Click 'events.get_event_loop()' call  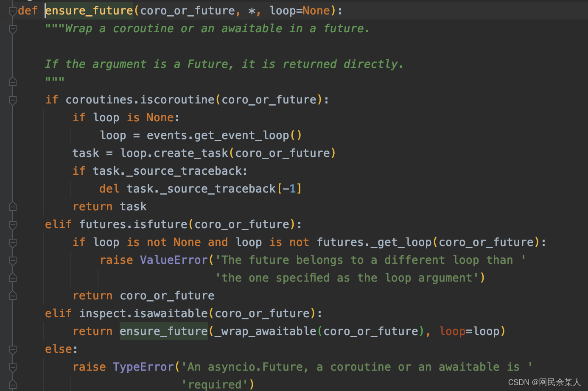(224, 135)
